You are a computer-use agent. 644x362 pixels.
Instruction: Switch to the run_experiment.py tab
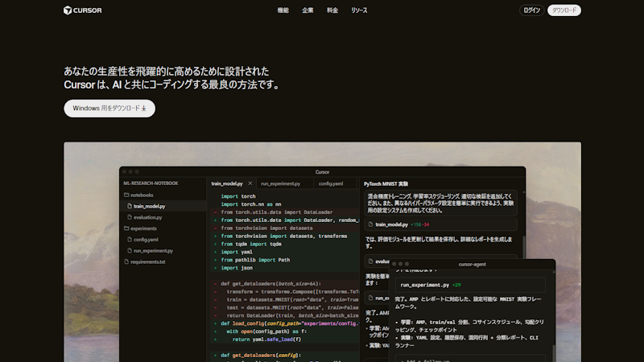point(280,183)
